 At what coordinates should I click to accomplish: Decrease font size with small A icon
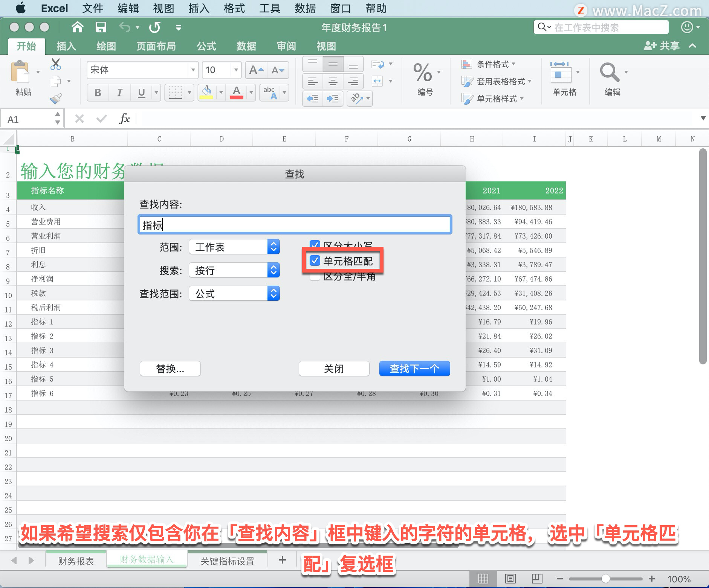(x=278, y=70)
